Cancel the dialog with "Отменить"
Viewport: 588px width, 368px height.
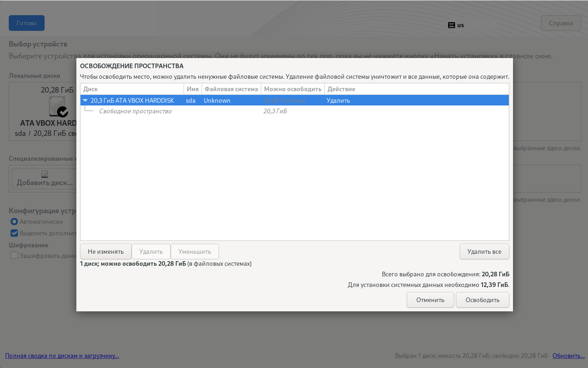[430, 300]
